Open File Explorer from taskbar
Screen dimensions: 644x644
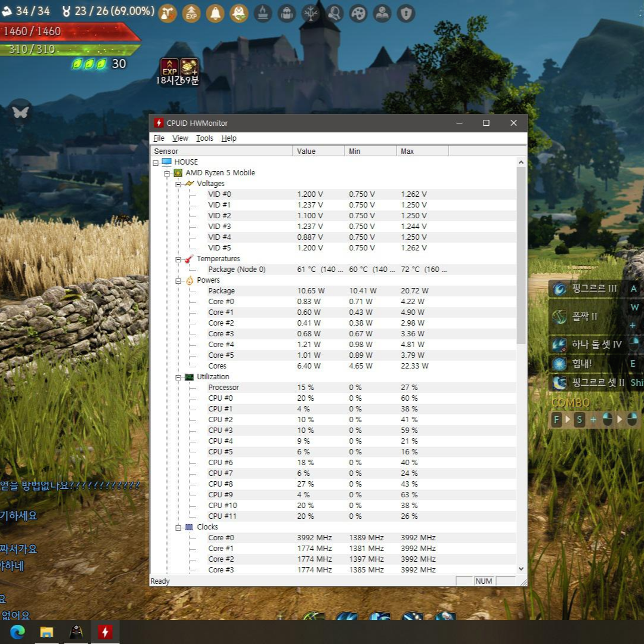click(x=47, y=631)
